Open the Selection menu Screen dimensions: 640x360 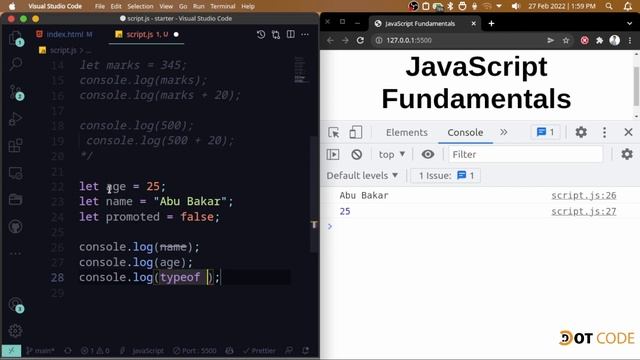(140, 6)
